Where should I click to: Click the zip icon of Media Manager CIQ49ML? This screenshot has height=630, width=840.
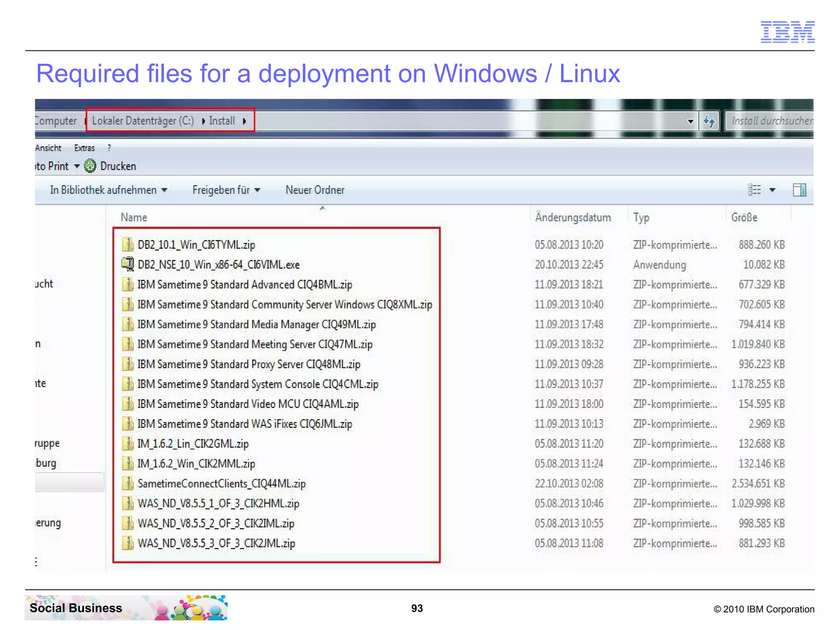pos(128,324)
